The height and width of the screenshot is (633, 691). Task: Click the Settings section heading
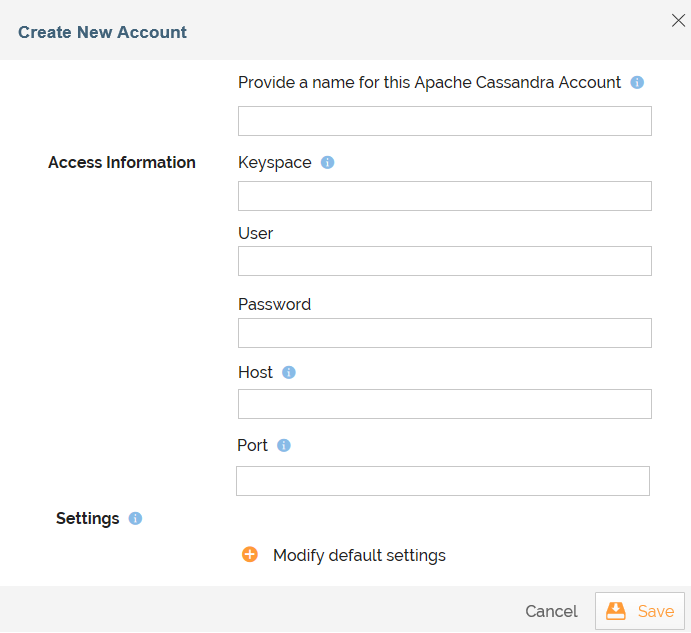coord(88,519)
